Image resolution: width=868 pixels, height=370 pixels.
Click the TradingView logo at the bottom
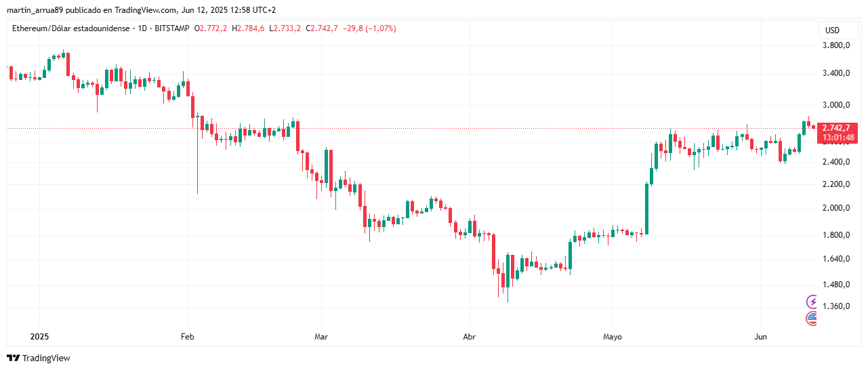coord(39,358)
